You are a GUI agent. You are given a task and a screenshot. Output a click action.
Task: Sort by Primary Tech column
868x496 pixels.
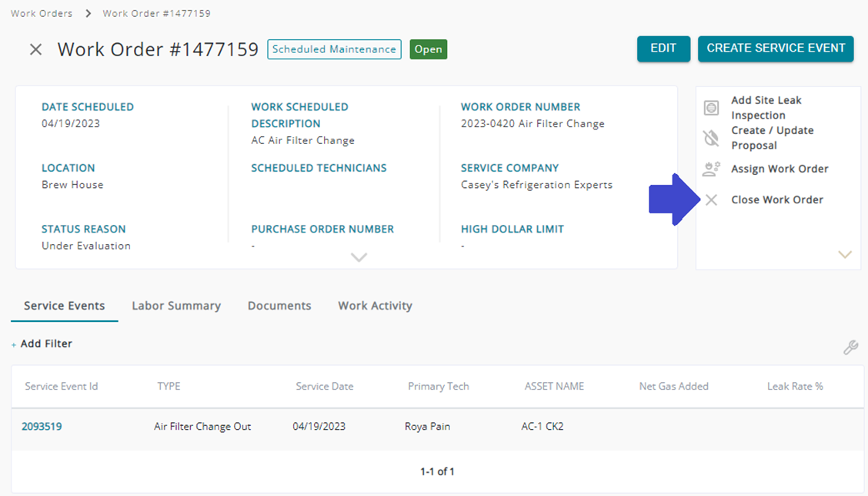(x=439, y=387)
